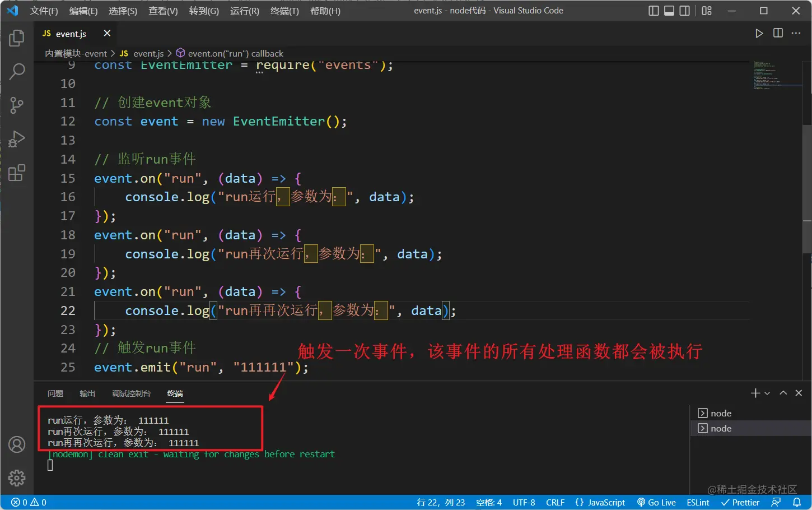The height and width of the screenshot is (510, 812).
Task: Select the Source Control icon
Action: click(x=17, y=105)
